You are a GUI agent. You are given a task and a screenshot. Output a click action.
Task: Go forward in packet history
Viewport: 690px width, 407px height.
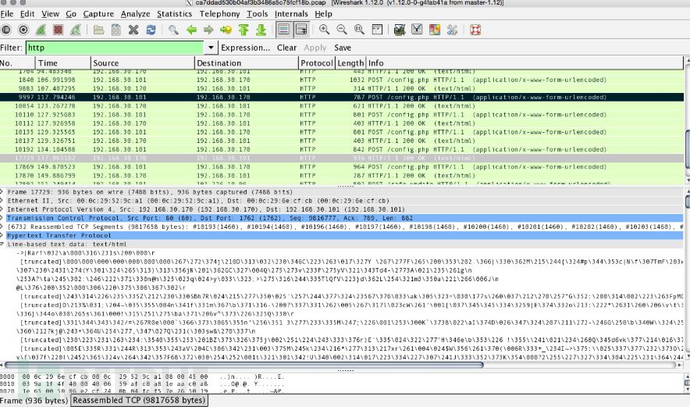(208, 30)
